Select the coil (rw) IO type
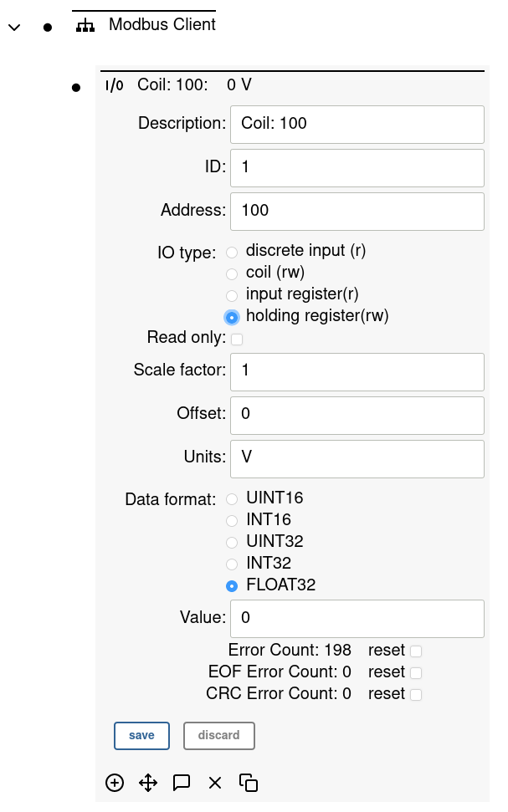 pos(232,273)
